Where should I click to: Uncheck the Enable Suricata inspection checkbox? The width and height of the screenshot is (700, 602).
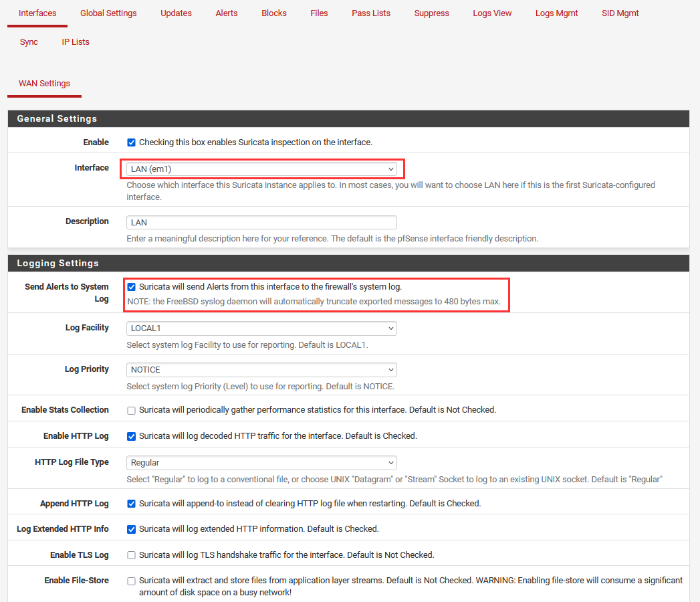(x=132, y=142)
